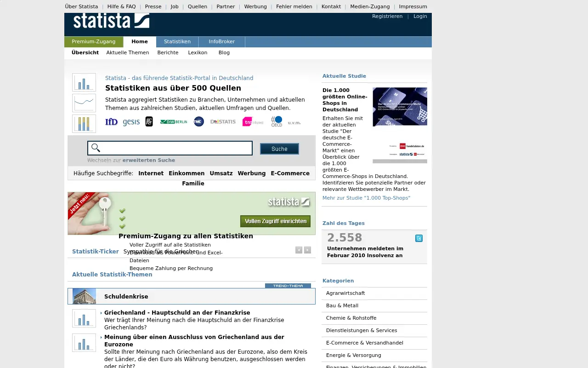
Task: Switch to the Statistiken tab
Action: tap(177, 42)
